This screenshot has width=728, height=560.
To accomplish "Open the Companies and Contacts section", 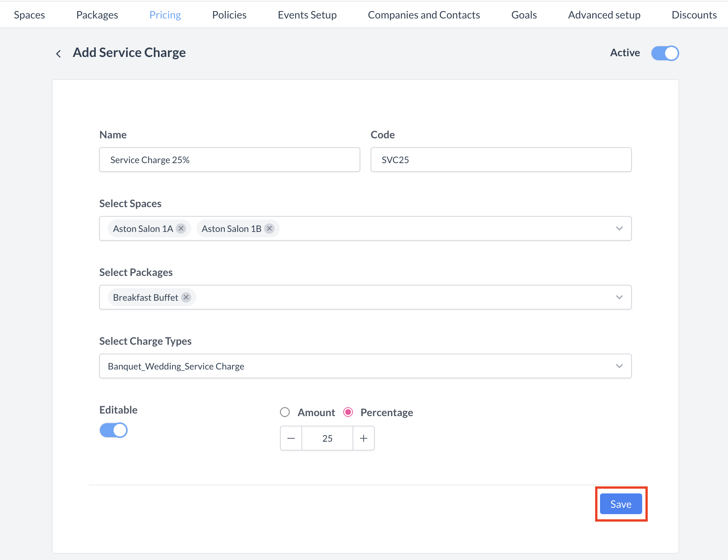I will (x=424, y=15).
